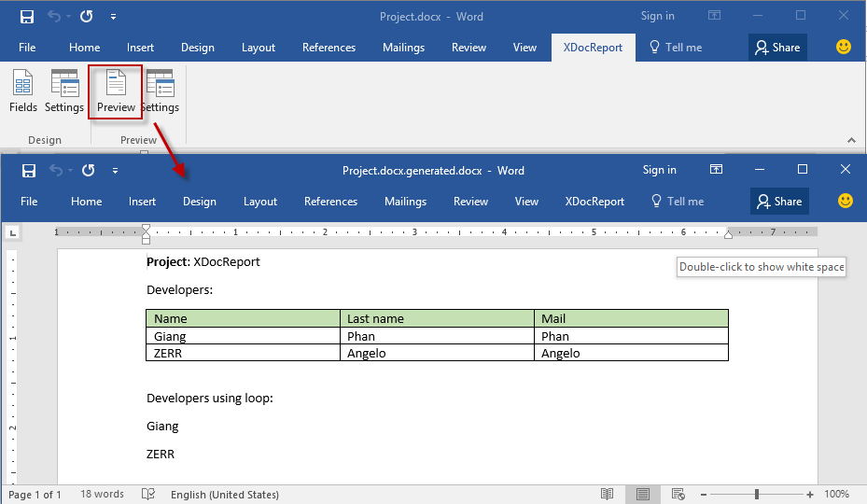Image resolution: width=867 pixels, height=504 pixels.
Task: Open the Mailings tab in the top window
Action: pyautogui.click(x=403, y=48)
